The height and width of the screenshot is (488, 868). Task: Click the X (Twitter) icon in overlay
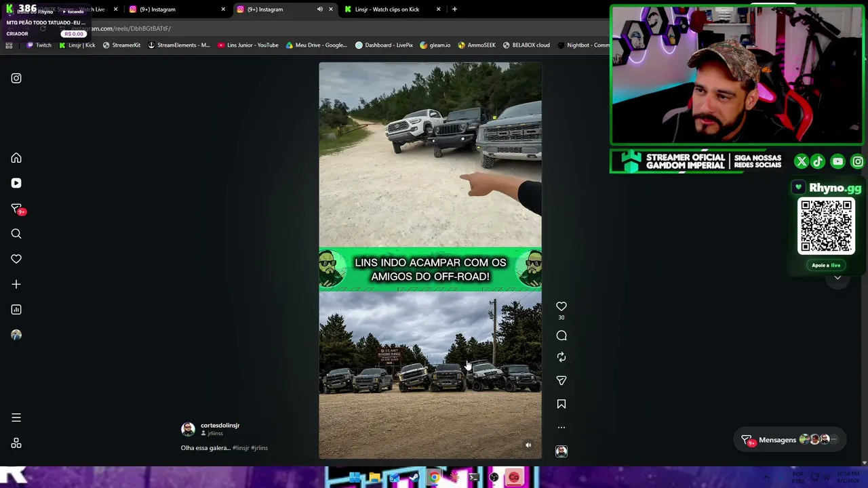point(802,162)
